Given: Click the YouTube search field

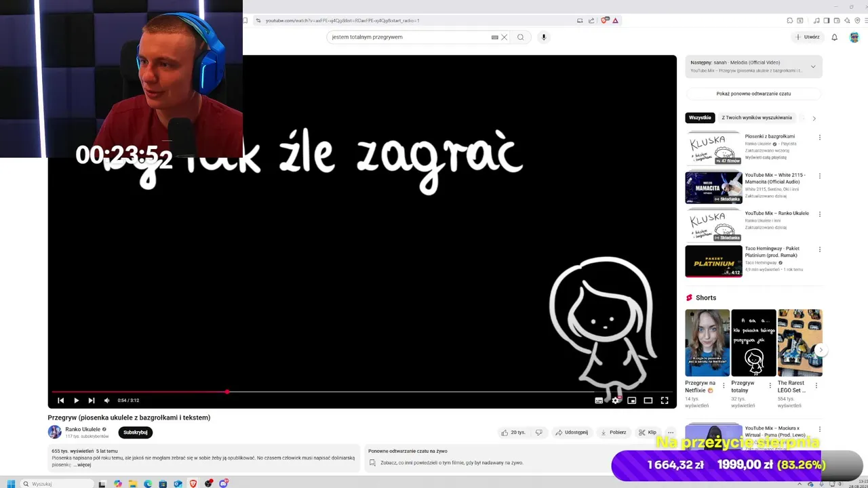Looking at the screenshot, I should coord(410,37).
